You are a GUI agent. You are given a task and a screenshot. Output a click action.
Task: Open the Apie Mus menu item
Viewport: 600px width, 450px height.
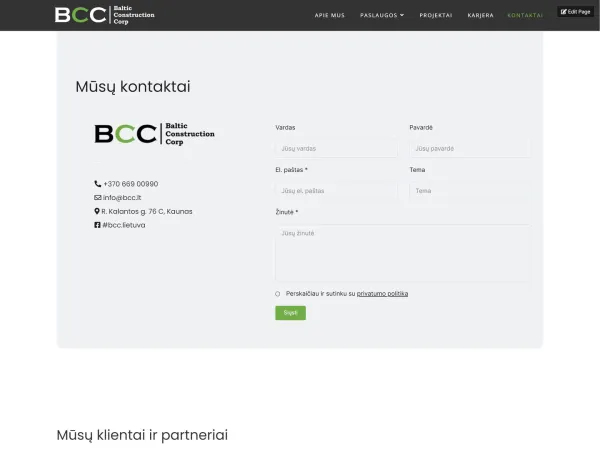point(329,15)
